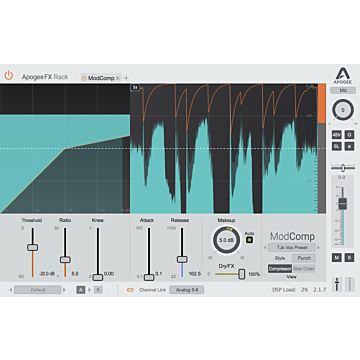The height and width of the screenshot is (360, 360).
Task: Click the Makeup gain knob
Action: click(x=227, y=240)
